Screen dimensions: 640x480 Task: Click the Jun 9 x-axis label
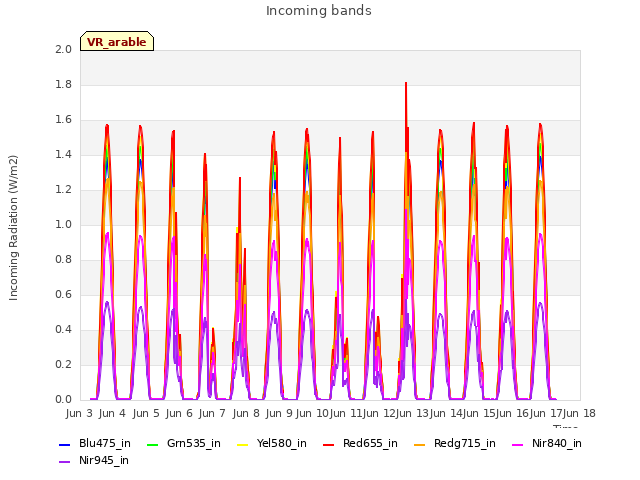pos(279,413)
